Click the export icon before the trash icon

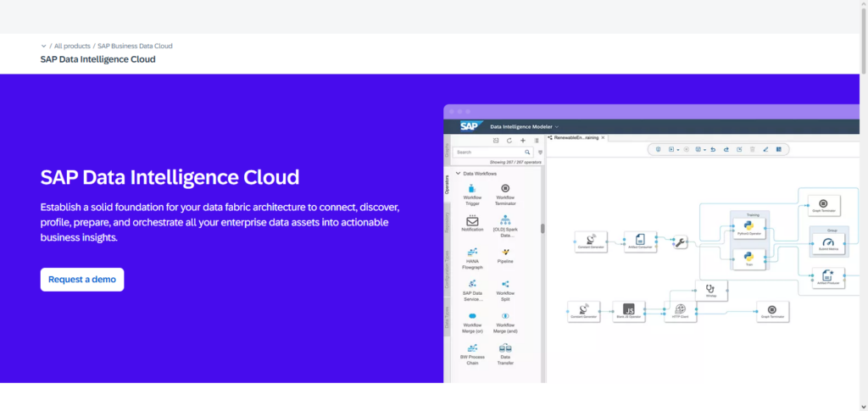(x=739, y=149)
